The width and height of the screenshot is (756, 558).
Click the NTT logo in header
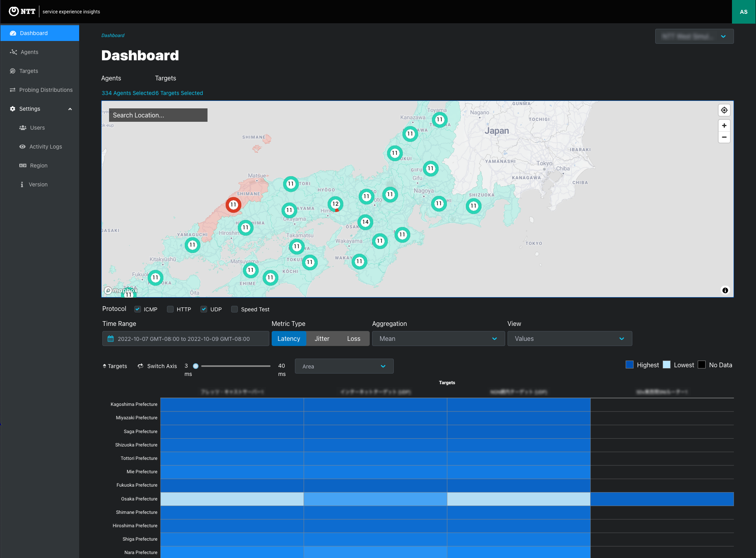[x=22, y=11]
